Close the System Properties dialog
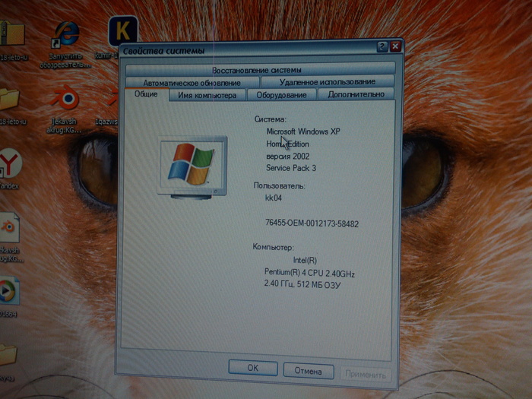The height and width of the screenshot is (399, 532). click(x=395, y=48)
